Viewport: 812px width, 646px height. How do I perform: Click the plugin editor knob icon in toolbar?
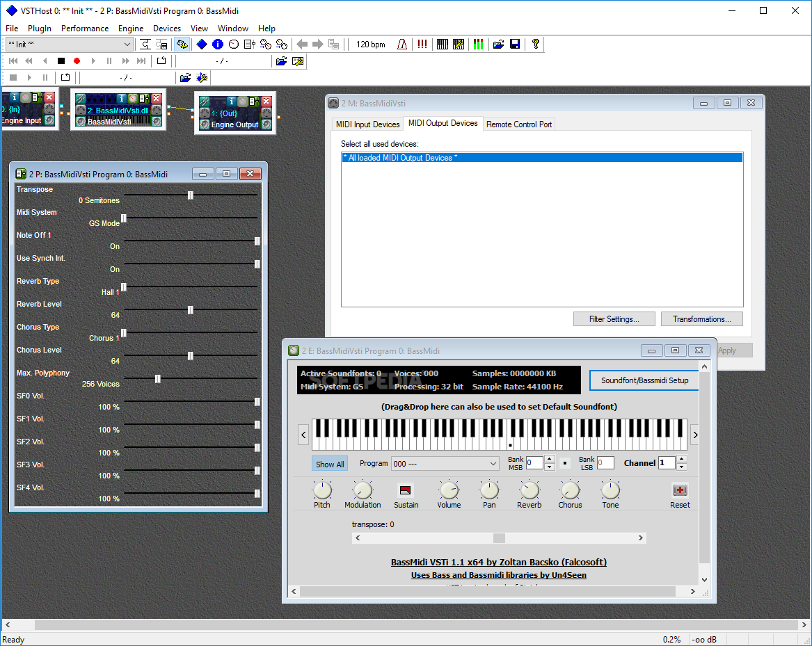(234, 45)
